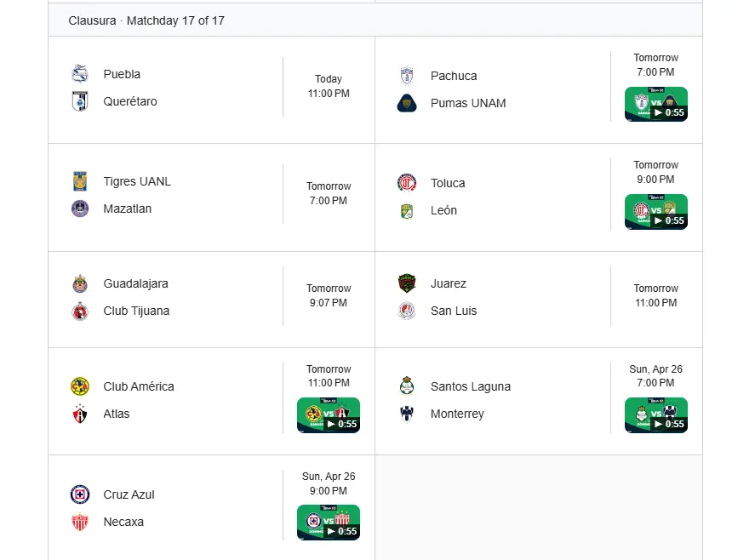Play the Toluca vs León preview video
This screenshot has height=560, width=755.
(655, 212)
